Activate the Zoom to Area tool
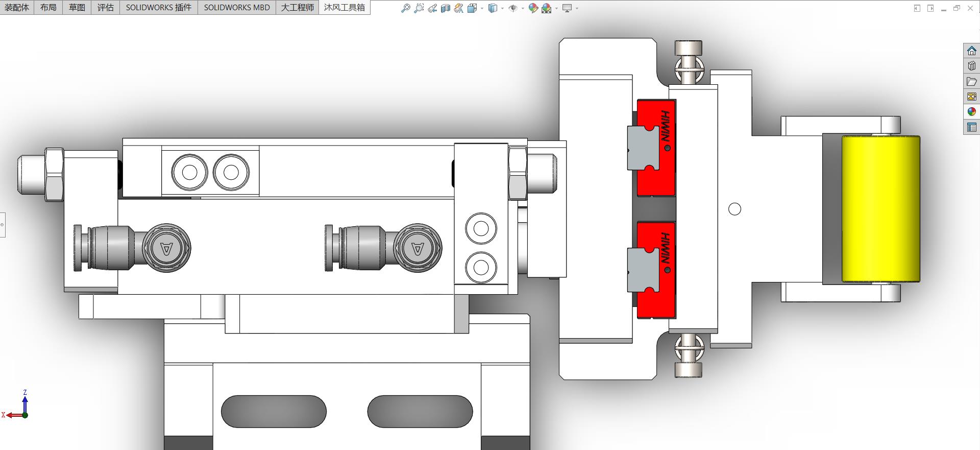This screenshot has width=980, height=450. (x=419, y=8)
